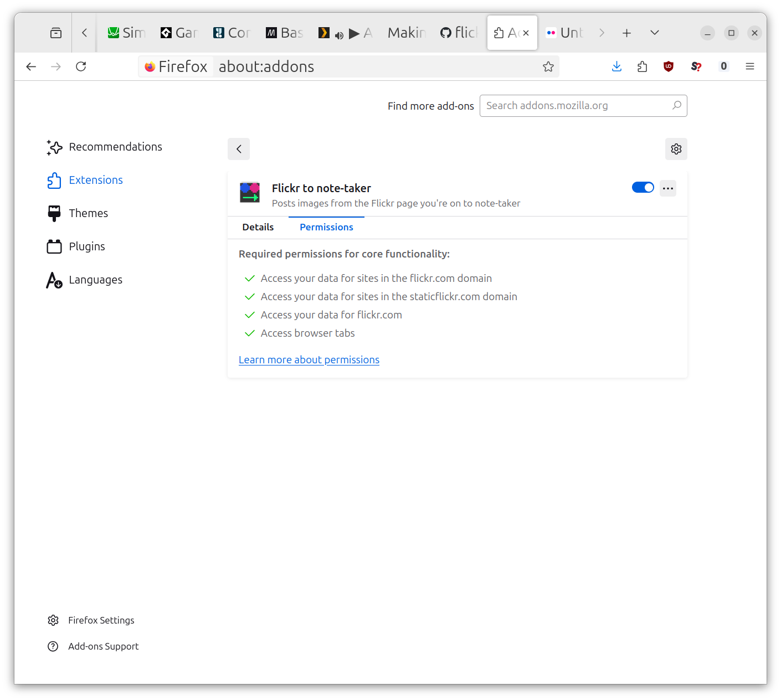Click the S? extension toolbar icon
The height and width of the screenshot is (700, 781).
pos(696,66)
